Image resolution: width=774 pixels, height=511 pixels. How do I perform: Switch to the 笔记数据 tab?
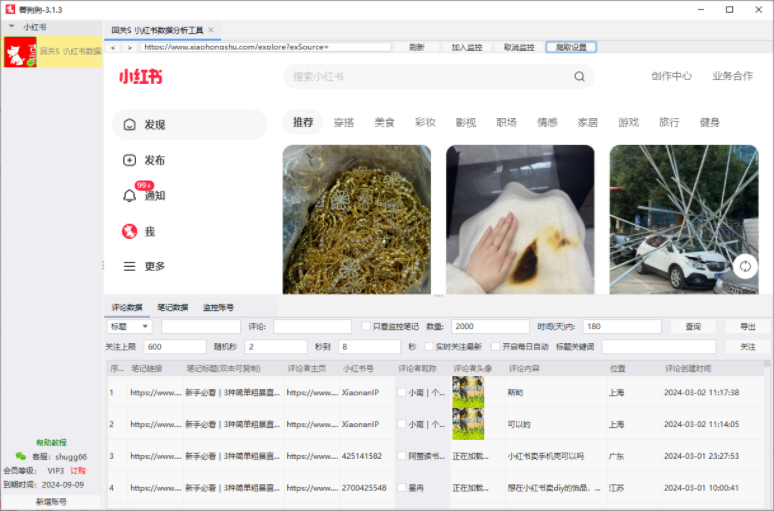[173, 307]
